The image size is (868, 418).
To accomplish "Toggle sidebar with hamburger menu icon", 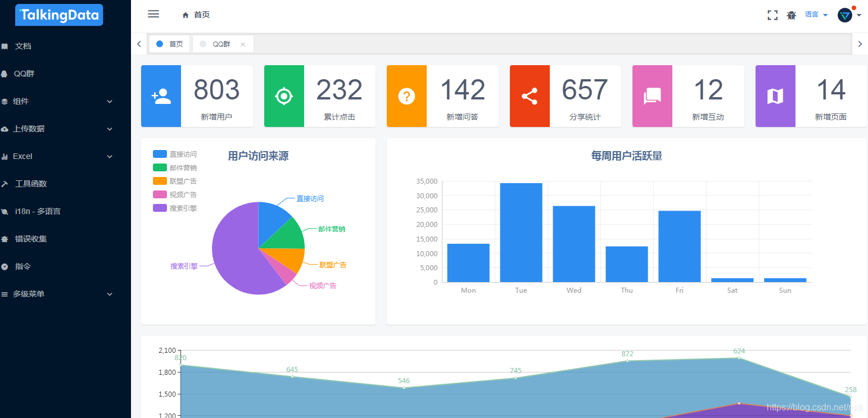I will click(x=153, y=14).
